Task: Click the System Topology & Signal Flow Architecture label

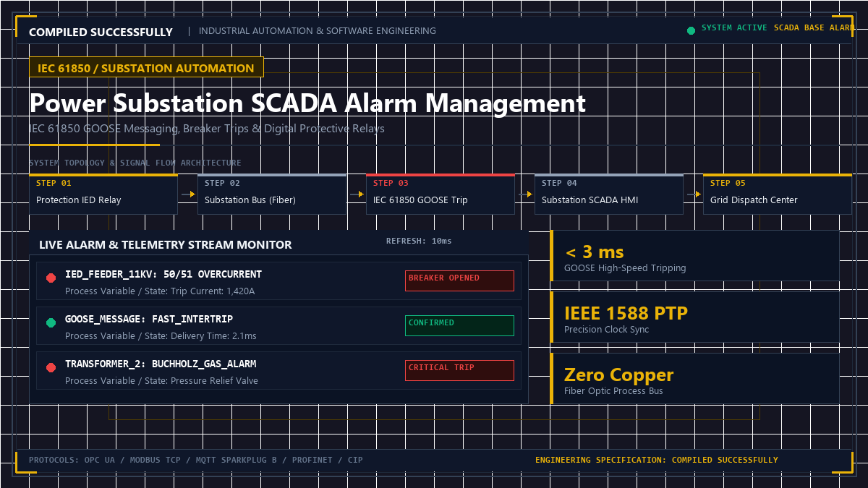Action: [135, 163]
